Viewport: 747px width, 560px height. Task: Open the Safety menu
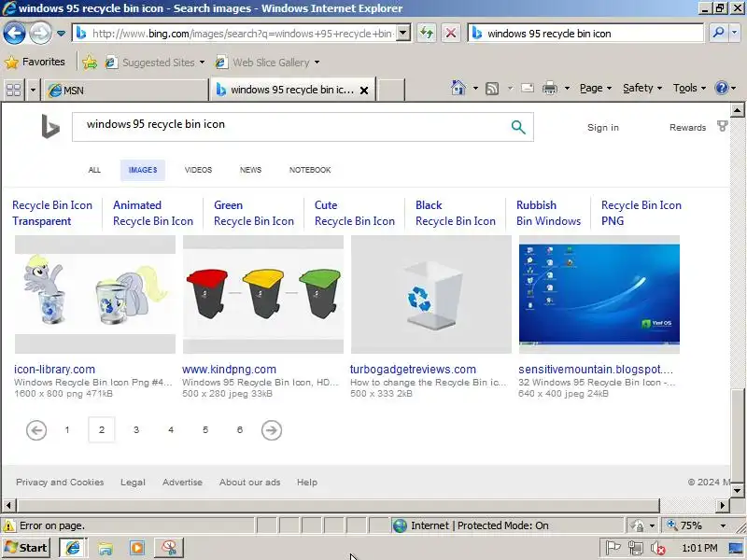642,88
